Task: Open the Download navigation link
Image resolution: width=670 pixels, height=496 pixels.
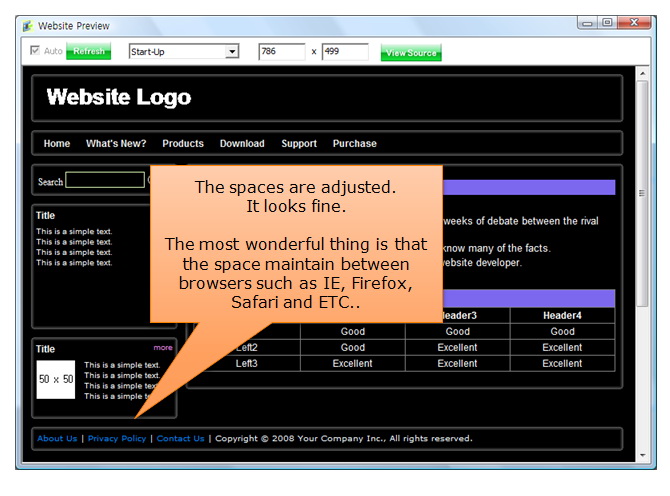Action: [x=242, y=144]
